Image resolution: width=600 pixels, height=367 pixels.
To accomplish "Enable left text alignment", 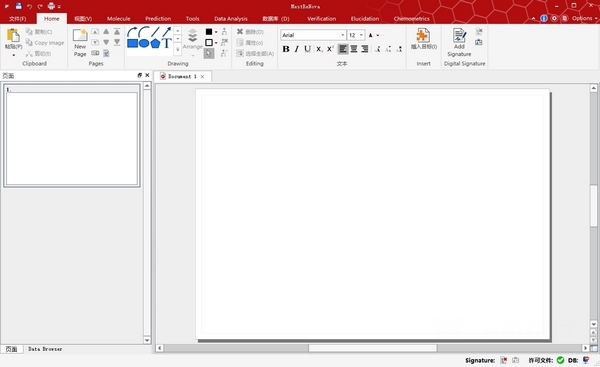I will 343,49.
